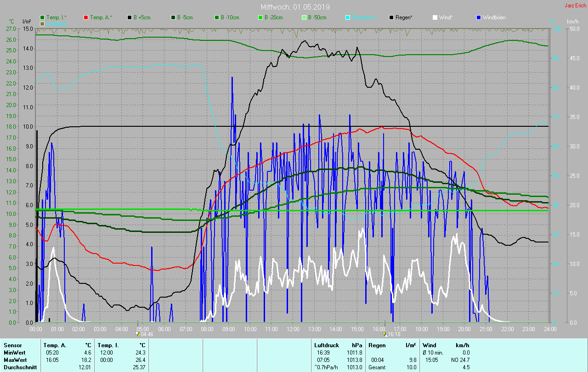Click air pressure maximum '1013.8'
The image size is (588, 372).
pyautogui.click(x=354, y=360)
